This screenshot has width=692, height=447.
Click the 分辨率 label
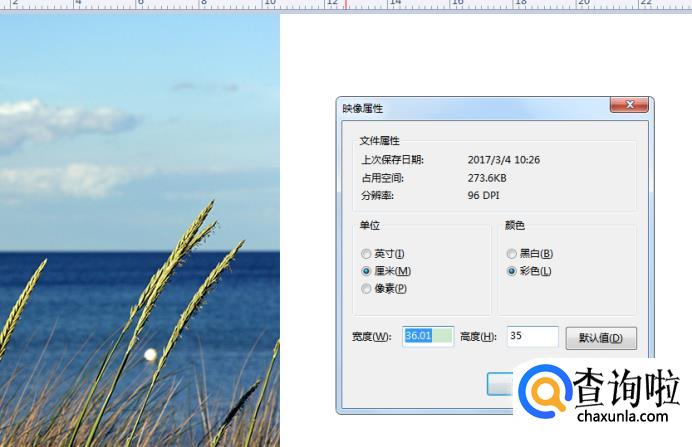pos(377,195)
